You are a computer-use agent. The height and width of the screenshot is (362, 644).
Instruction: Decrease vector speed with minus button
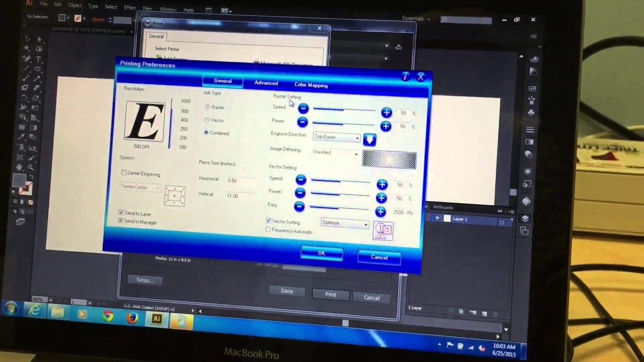click(x=300, y=179)
